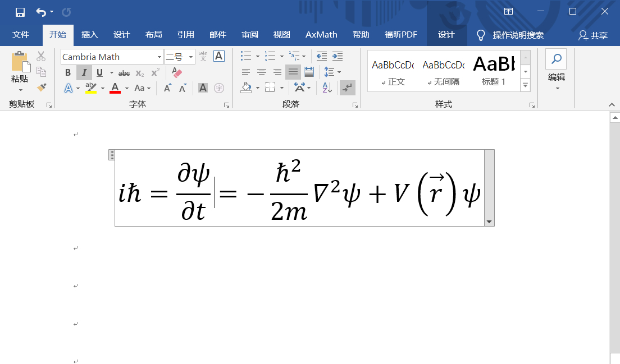
Task: Open the 引用 tab
Action: [x=185, y=35]
